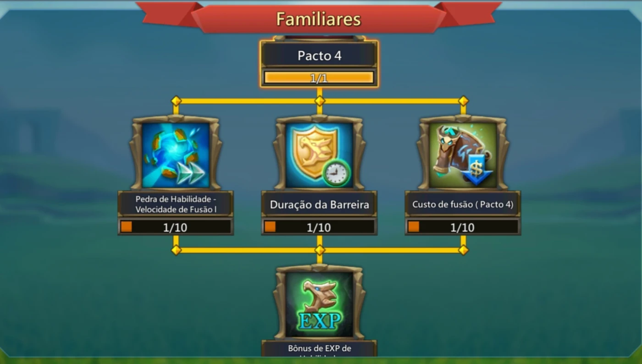Click the Pedra de Habilidade - Velocidade de Fusão label
Image resolution: width=642 pixels, height=364 pixels.
point(176,204)
